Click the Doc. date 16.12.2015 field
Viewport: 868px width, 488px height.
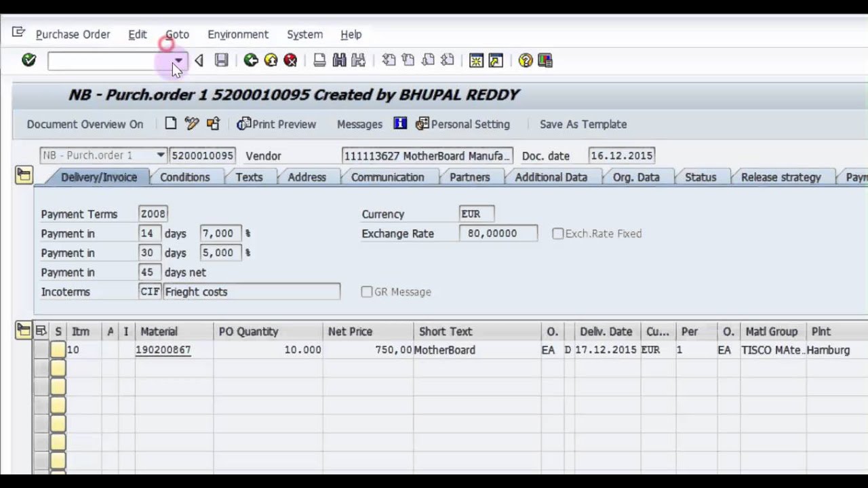click(x=621, y=156)
